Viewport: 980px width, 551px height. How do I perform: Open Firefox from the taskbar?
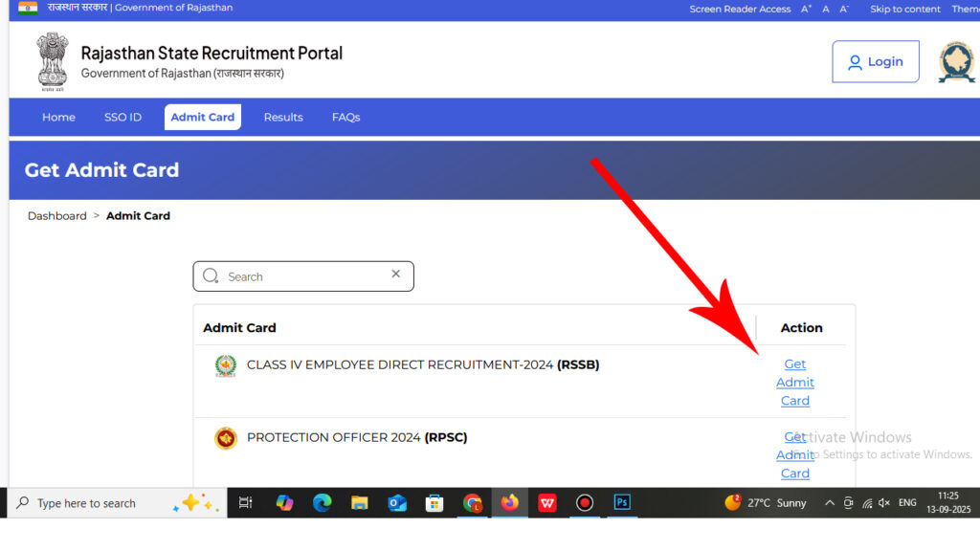pyautogui.click(x=509, y=503)
